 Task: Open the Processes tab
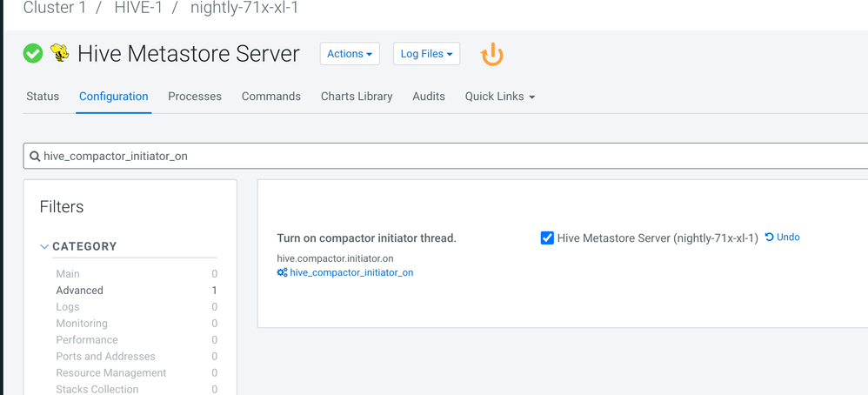point(195,97)
